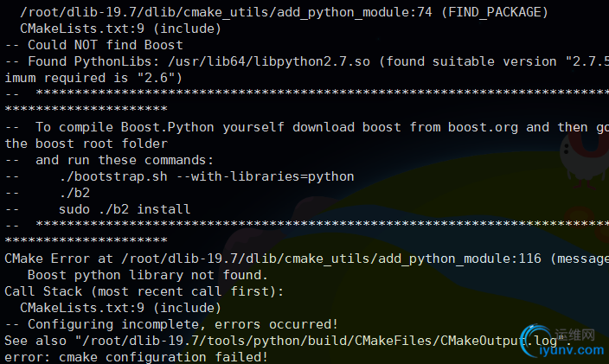Click the 'Found PythonLibs' line
Image resolution: width=609 pixels, height=364 pixels.
307,61
